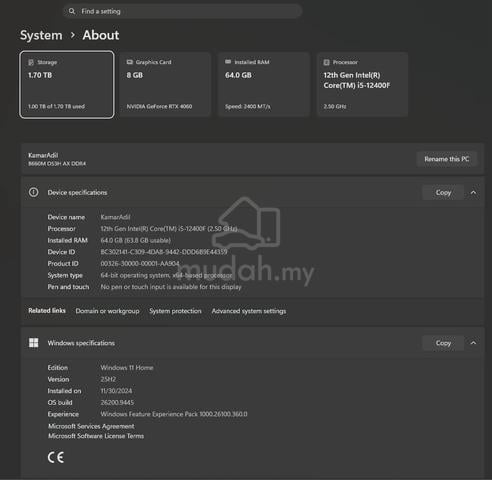Click the Graphics Card icon

coord(130,62)
